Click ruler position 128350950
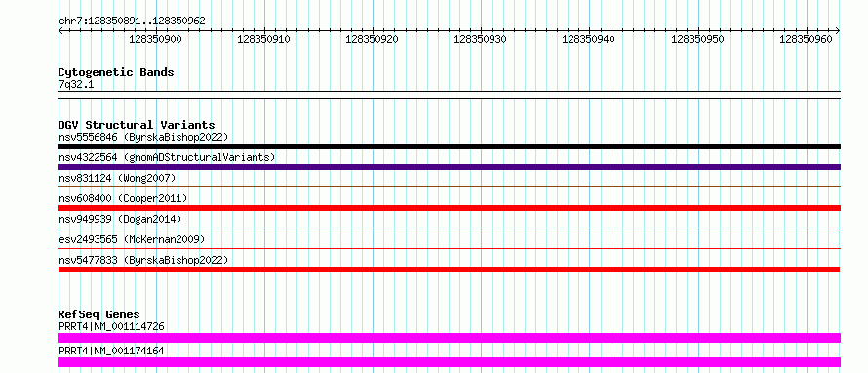Image resolution: width=868 pixels, height=373 pixels. (697, 39)
